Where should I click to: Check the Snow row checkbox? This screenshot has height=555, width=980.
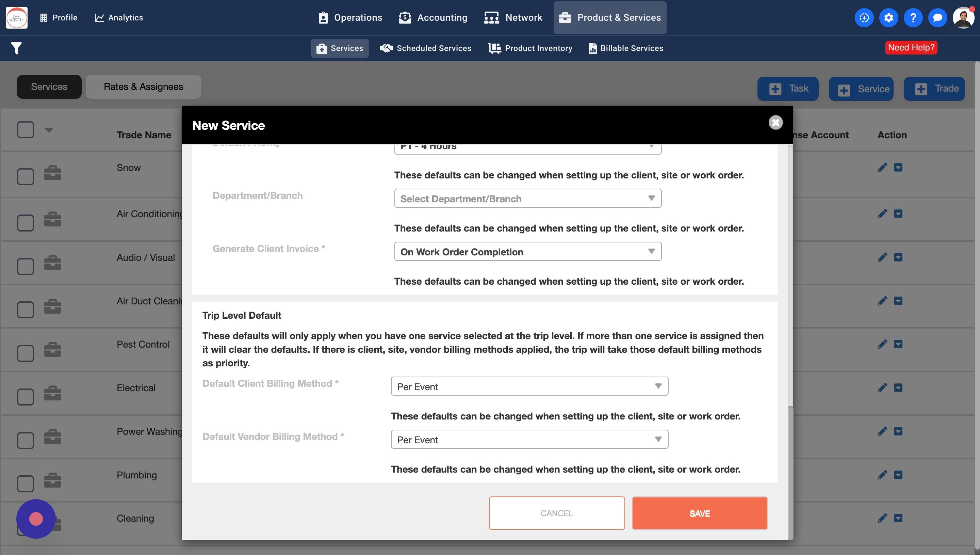coord(26,176)
